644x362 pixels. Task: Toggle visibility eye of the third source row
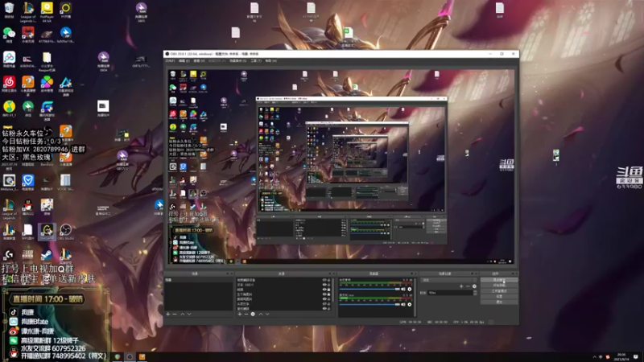(x=324, y=290)
